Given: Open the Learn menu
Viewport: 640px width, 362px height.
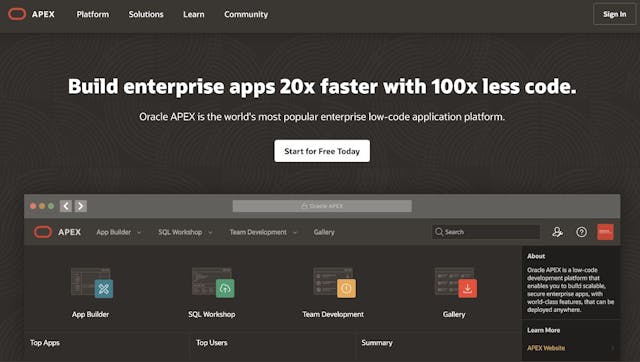Looking at the screenshot, I should (193, 14).
